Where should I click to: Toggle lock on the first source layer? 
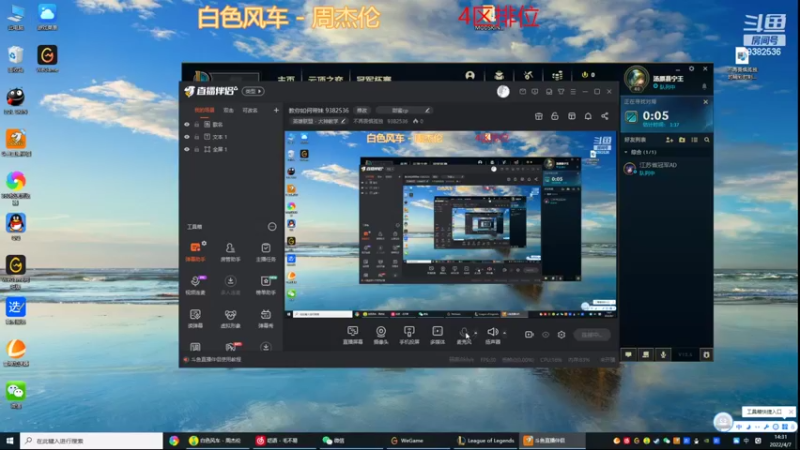pos(196,124)
